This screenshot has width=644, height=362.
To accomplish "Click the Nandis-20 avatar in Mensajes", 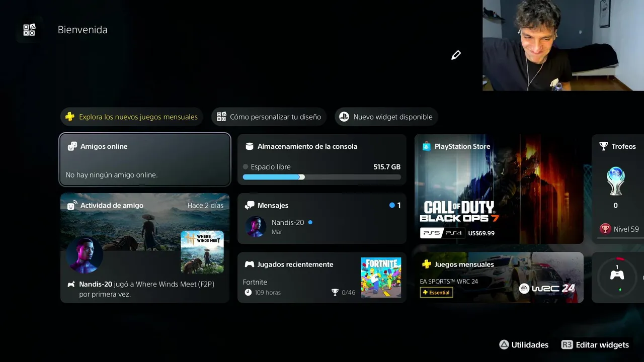I will pos(256,227).
